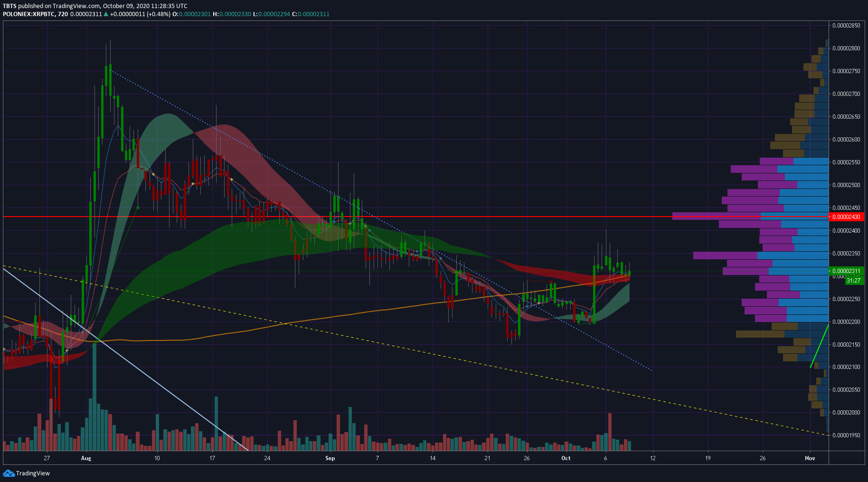This screenshot has width=868, height=482.
Task: Select the solid light-blue diagonal line near Aug
Action: click(126, 359)
